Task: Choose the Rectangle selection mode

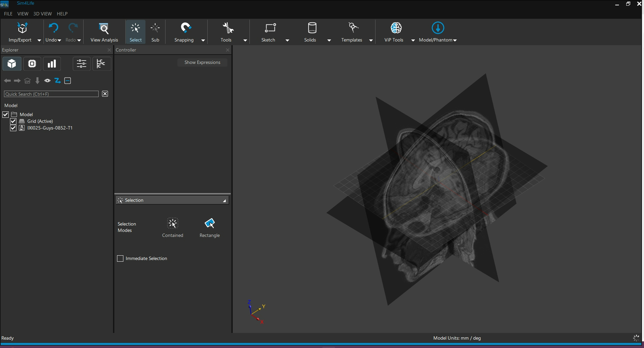Action: pos(210,224)
